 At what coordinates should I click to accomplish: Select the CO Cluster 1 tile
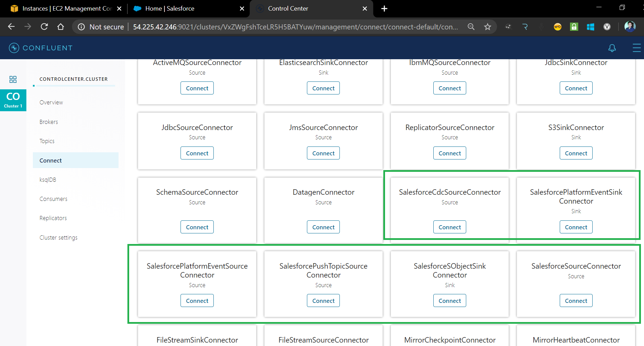pos(13,100)
